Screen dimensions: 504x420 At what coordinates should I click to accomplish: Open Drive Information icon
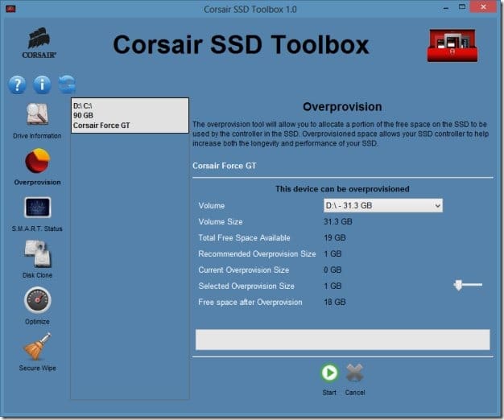click(x=37, y=114)
